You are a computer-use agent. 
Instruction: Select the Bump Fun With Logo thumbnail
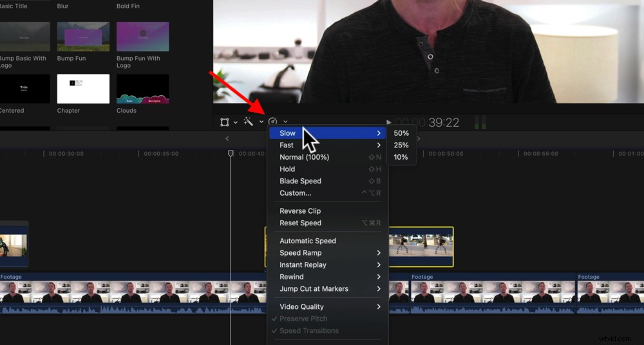point(142,37)
